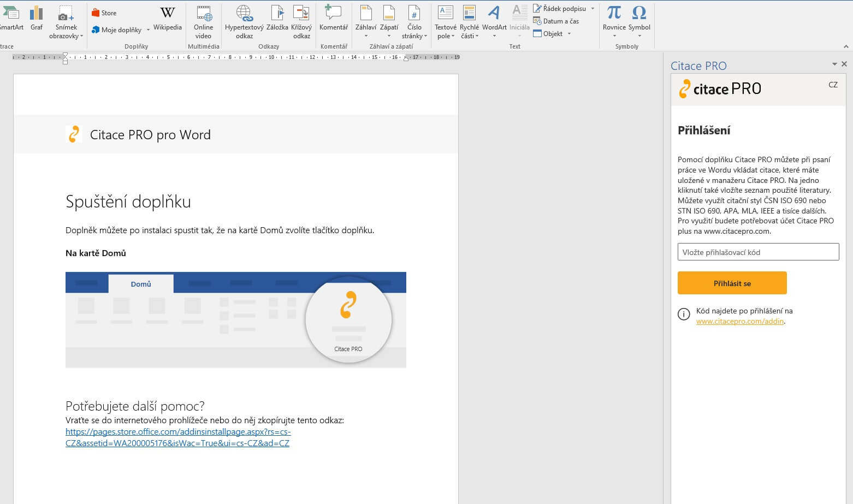This screenshot has width=853, height=504.
Task: Insert Datum a čas
Action: pos(556,21)
